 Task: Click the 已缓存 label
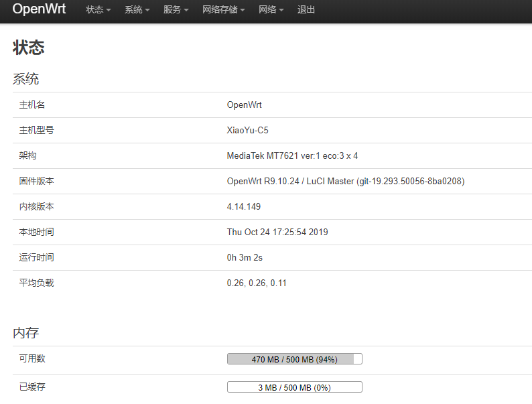32,387
